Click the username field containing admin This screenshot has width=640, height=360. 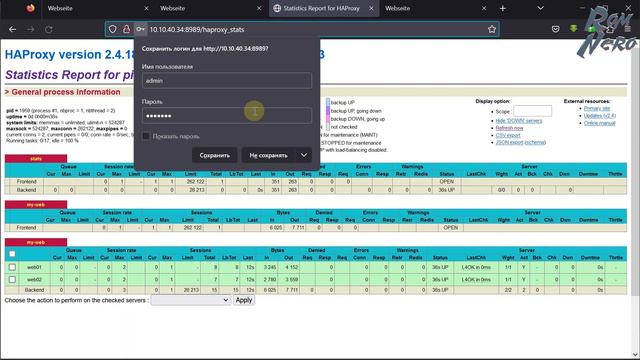pos(227,80)
